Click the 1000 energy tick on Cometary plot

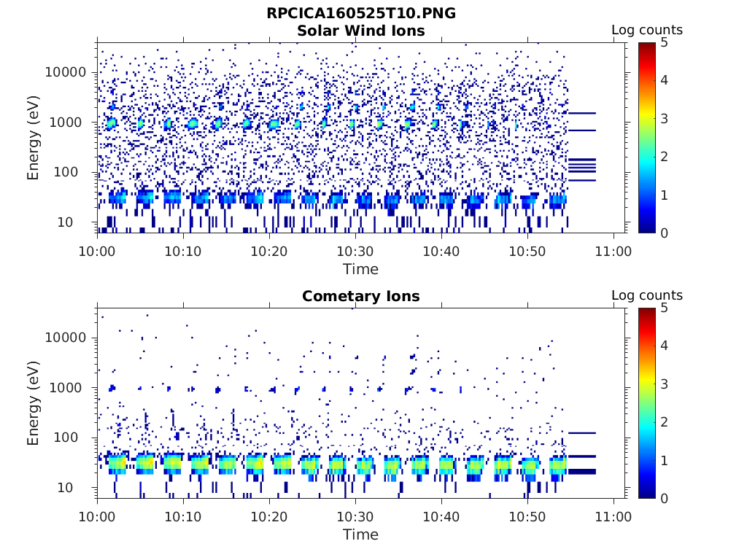click(70, 388)
